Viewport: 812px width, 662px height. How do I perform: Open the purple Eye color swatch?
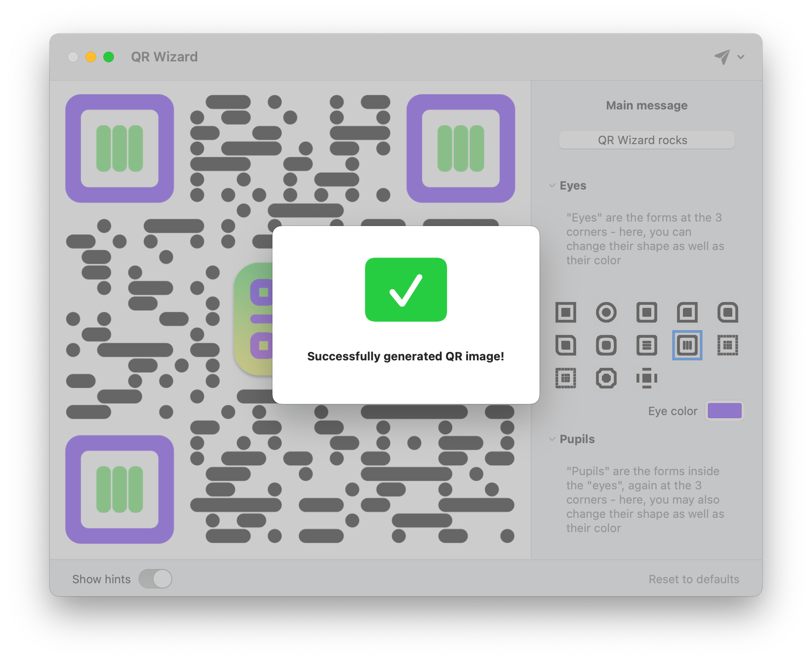(x=724, y=411)
